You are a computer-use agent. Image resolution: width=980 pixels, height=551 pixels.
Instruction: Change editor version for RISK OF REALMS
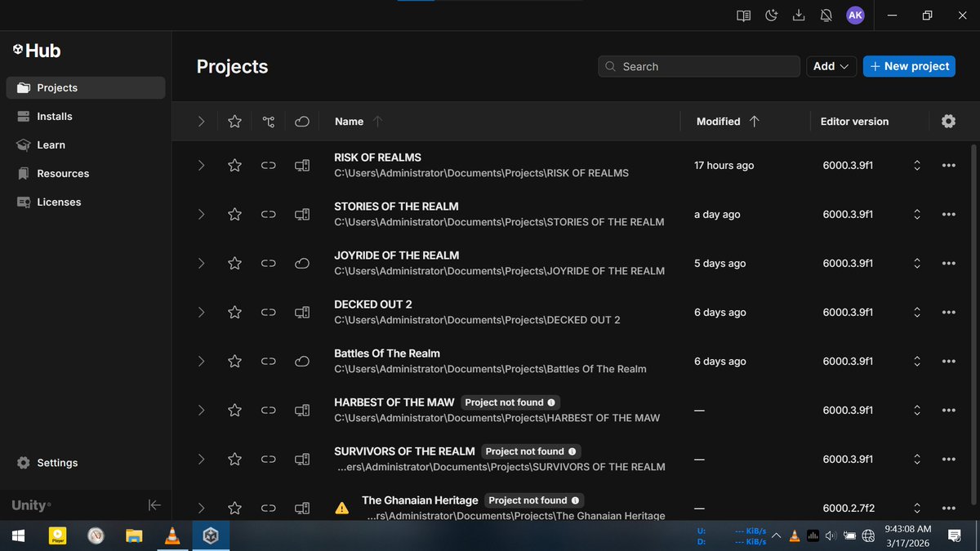pos(917,165)
